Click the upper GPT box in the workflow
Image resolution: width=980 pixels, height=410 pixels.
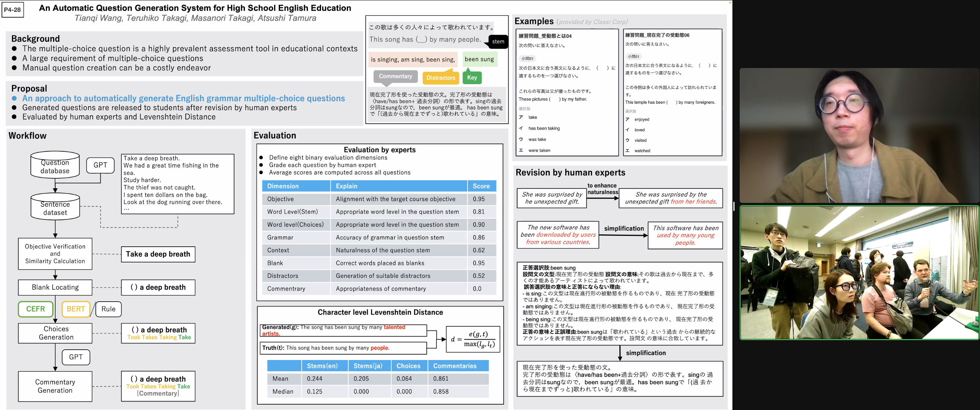tap(100, 164)
